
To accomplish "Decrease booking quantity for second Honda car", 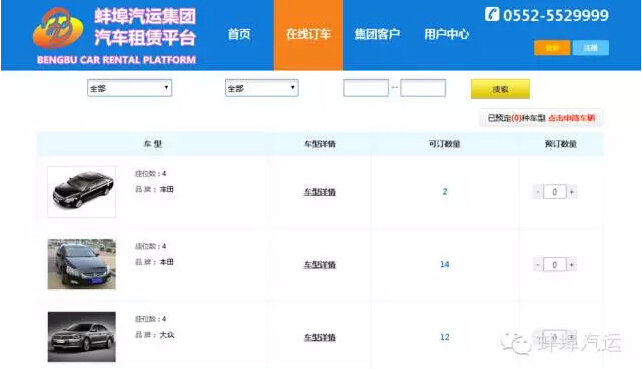I will pos(538,265).
